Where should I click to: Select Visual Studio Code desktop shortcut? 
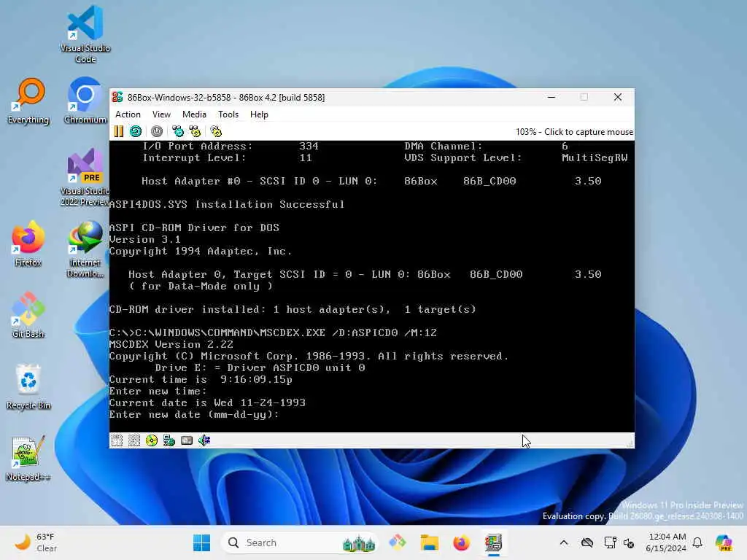pos(85,34)
